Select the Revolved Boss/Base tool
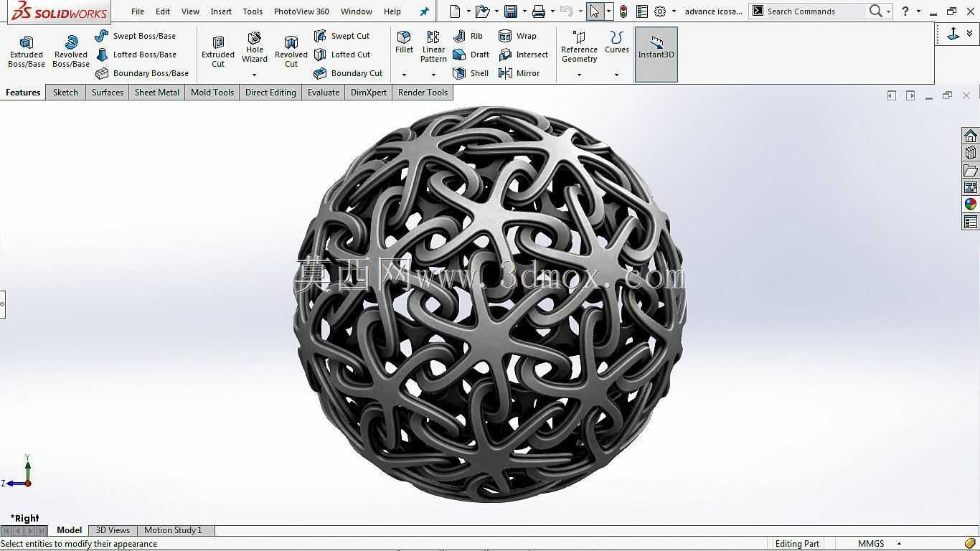Image resolution: width=980 pixels, height=551 pixels. pyautogui.click(x=71, y=52)
